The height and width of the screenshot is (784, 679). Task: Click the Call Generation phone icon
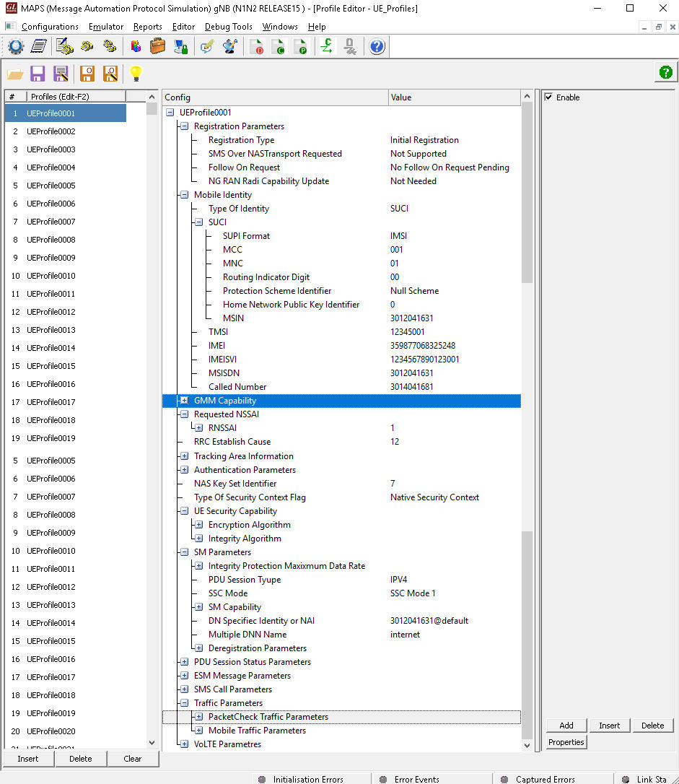tap(87, 46)
